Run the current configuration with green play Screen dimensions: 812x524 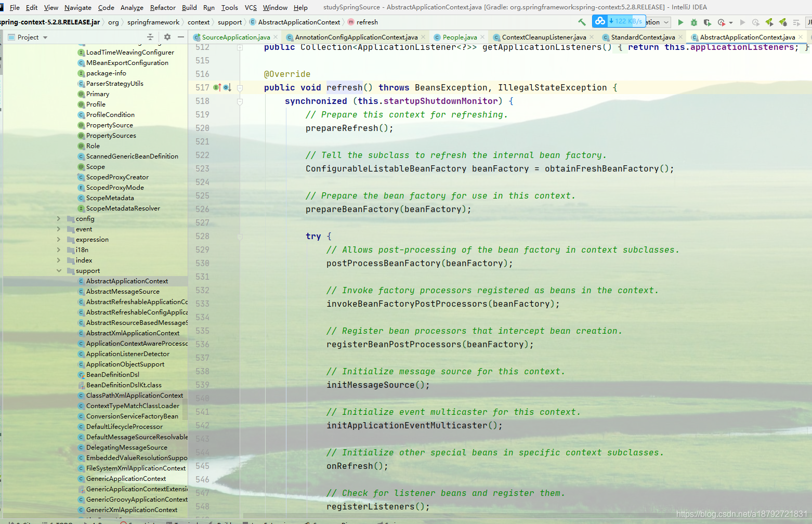coord(680,22)
